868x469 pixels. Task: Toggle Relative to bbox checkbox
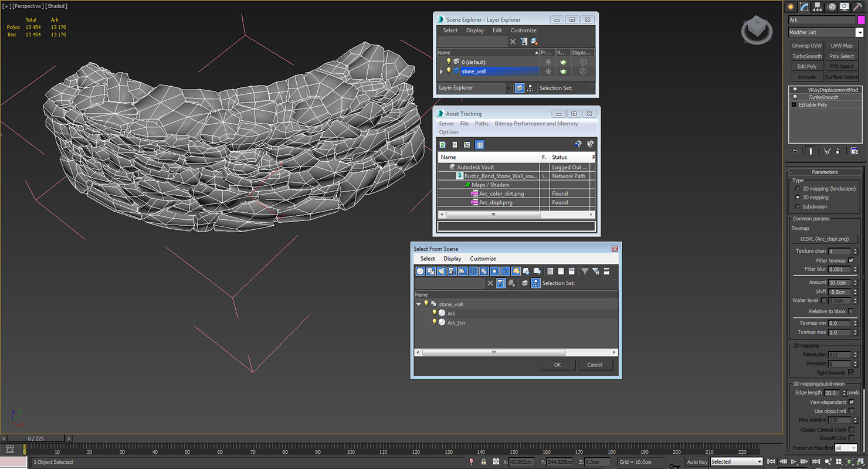coord(851,311)
